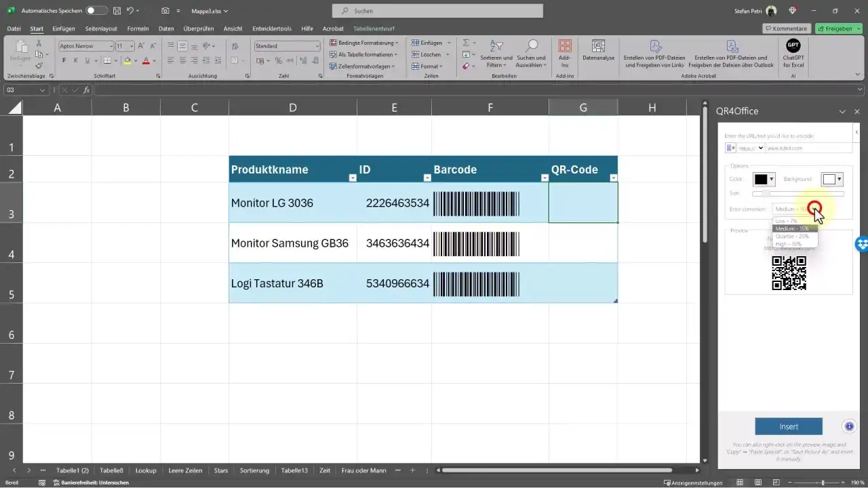Toggle bold formatting (F) button

pyautogui.click(x=64, y=60)
